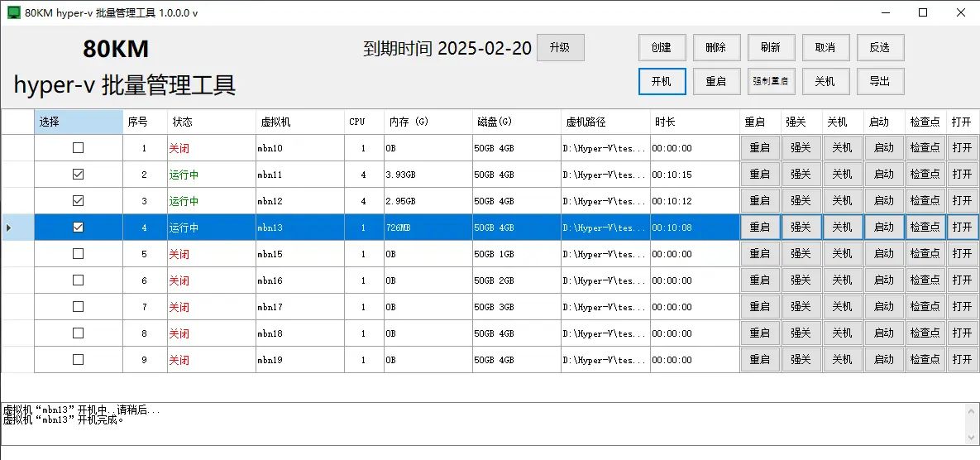Sort by the 序号 column header
The width and height of the screenshot is (980, 460).
tap(145, 122)
